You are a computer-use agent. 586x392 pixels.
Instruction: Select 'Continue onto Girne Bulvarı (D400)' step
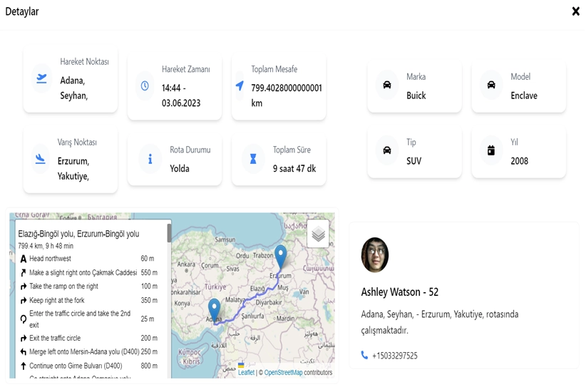90,366
